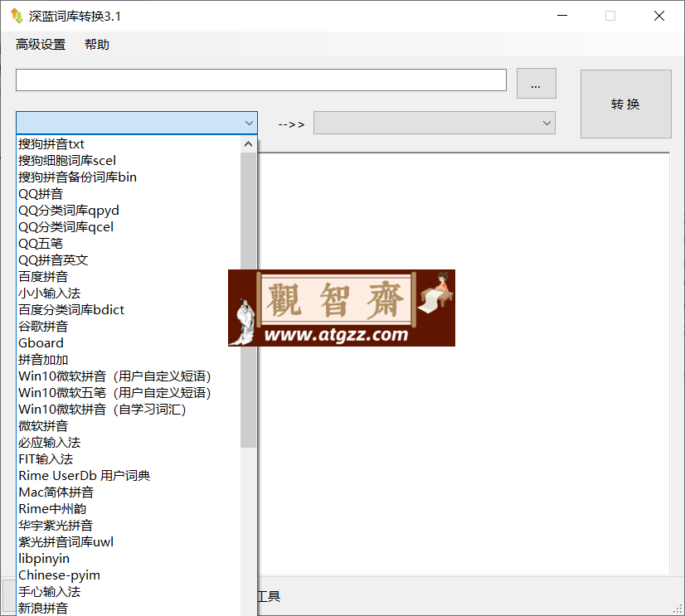Choose 华宇紫光拼音 option
Viewport: 685px width, 616px height.
click(x=129, y=526)
